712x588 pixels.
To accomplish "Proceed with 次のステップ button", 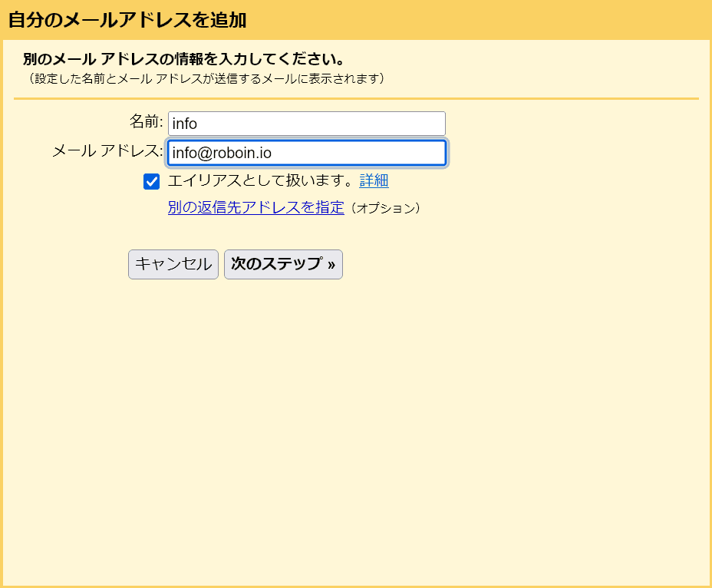I will [283, 264].
